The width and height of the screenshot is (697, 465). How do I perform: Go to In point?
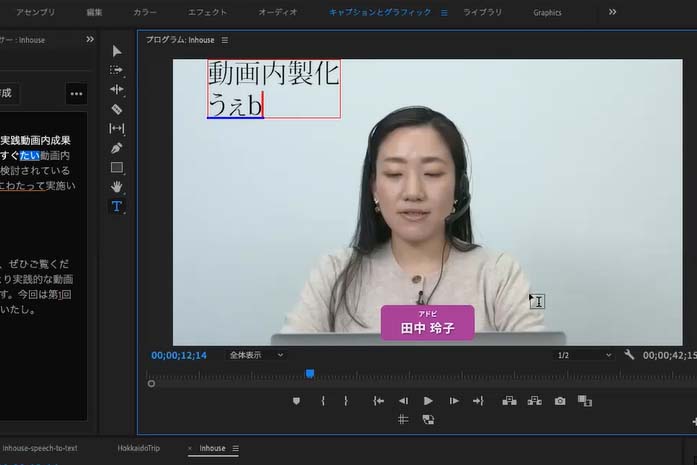click(378, 401)
